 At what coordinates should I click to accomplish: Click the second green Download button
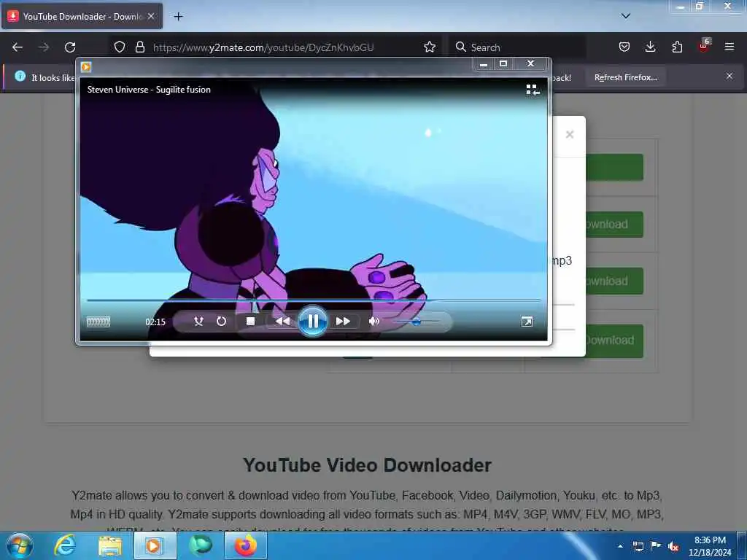point(614,225)
